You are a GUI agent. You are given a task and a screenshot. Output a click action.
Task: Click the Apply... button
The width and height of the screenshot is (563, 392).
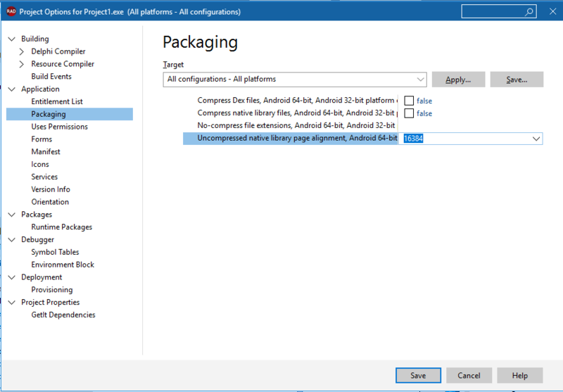pyautogui.click(x=458, y=80)
